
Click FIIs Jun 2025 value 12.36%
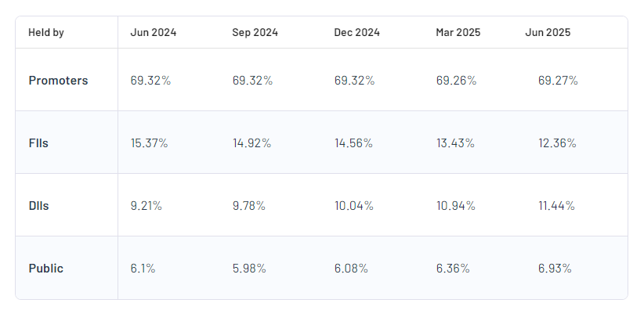[x=556, y=143]
